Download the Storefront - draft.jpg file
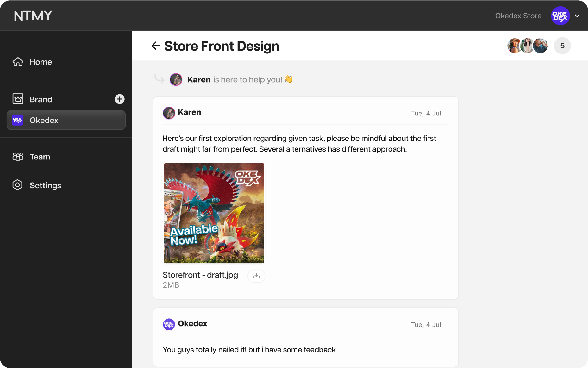Screen dimensions: 588x368 tap(256, 276)
